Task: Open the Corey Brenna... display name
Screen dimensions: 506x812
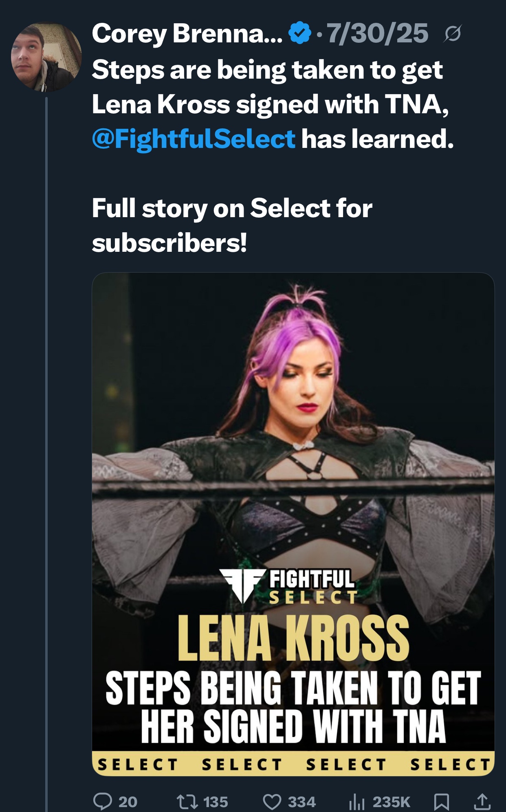Action: point(187,33)
